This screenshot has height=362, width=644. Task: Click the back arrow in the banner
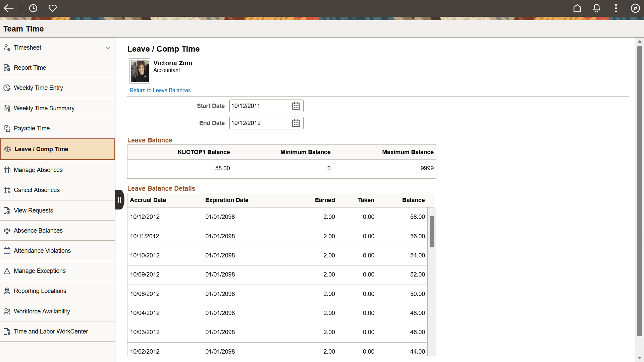tap(9, 8)
